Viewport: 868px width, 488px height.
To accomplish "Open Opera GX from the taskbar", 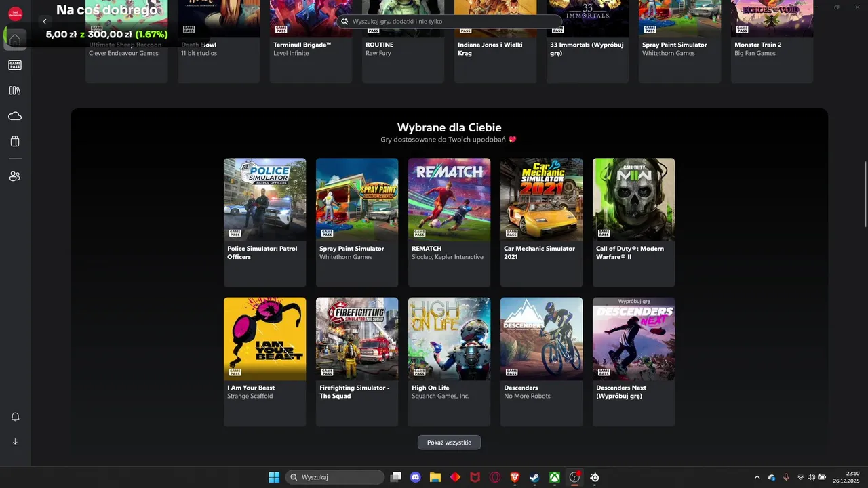I will click(495, 477).
